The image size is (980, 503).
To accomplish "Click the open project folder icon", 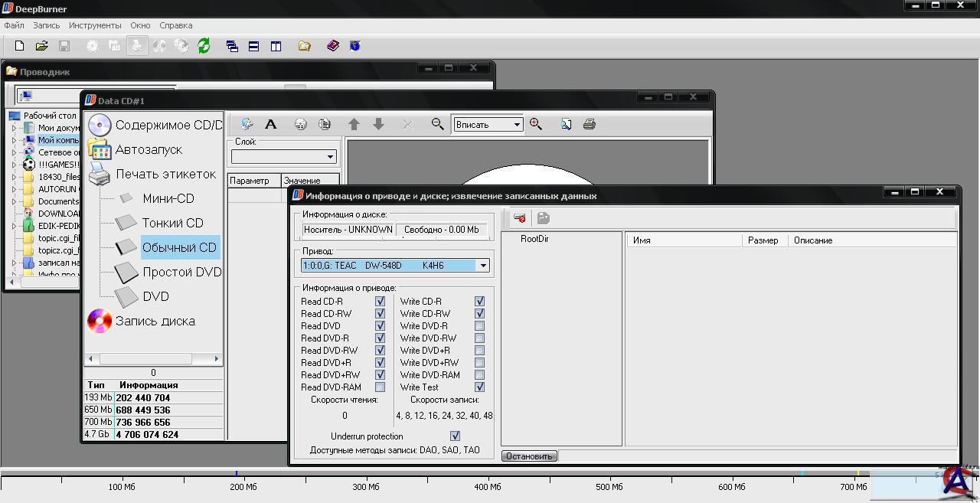I will [x=42, y=46].
